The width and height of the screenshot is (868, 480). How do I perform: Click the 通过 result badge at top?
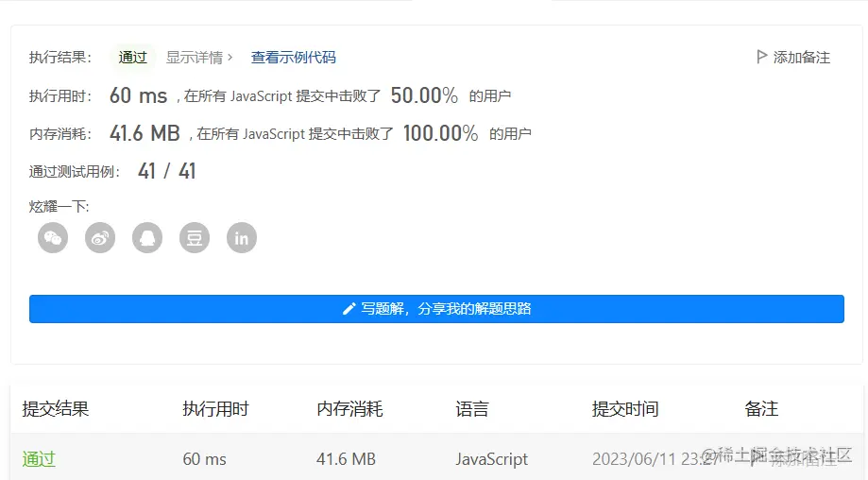point(133,57)
